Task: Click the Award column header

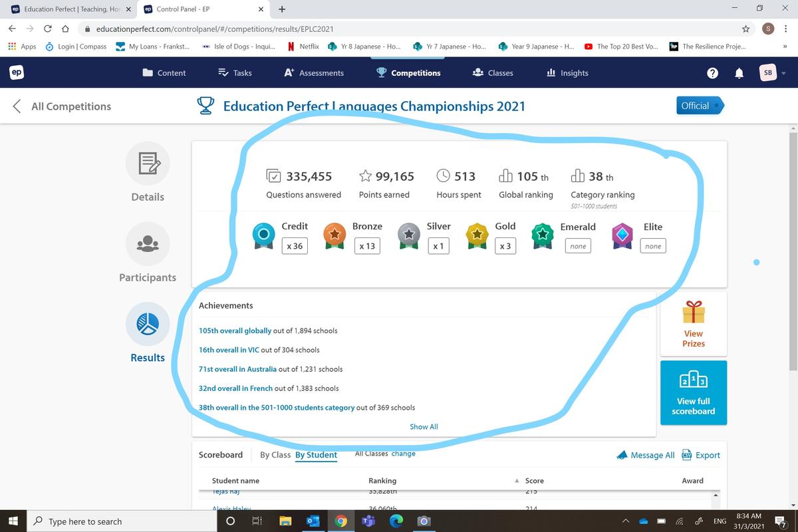Action: (x=692, y=480)
